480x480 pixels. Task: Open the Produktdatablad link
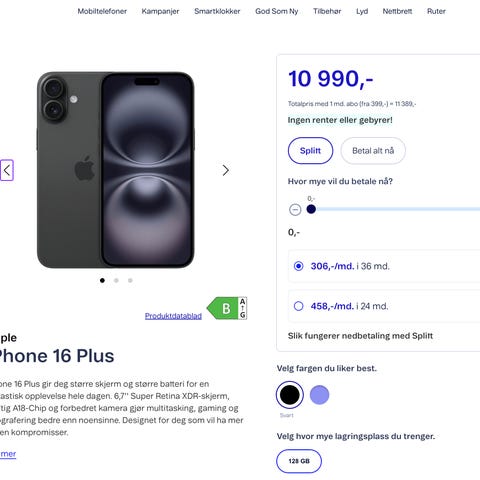pyautogui.click(x=173, y=316)
